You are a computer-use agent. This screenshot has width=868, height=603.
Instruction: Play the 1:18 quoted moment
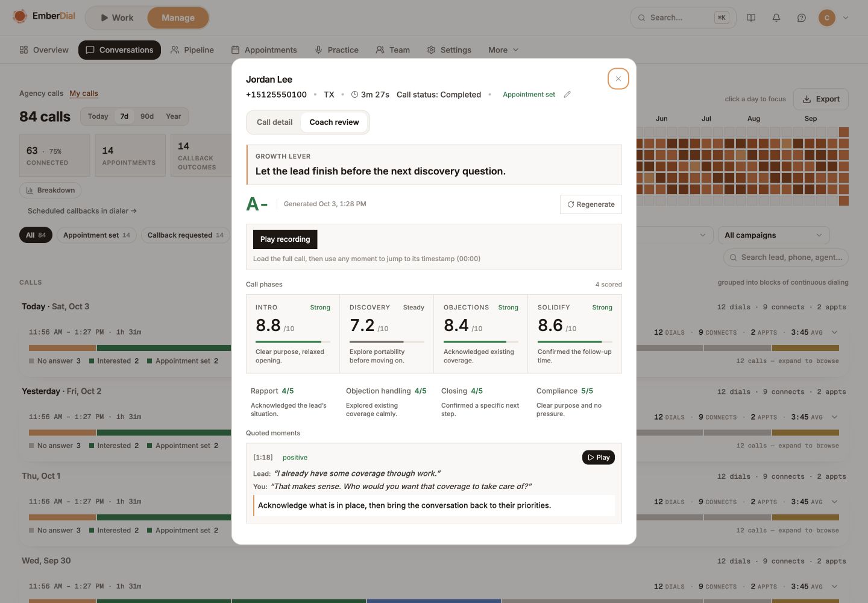(599, 458)
